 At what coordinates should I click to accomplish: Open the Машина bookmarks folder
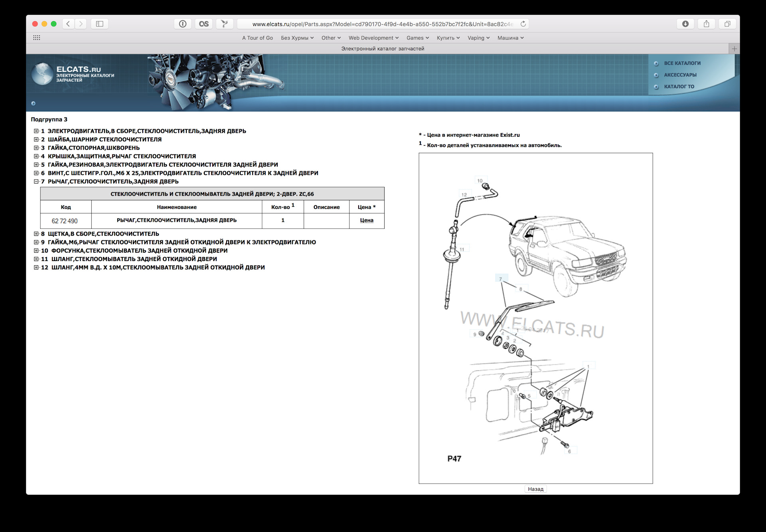tap(510, 38)
